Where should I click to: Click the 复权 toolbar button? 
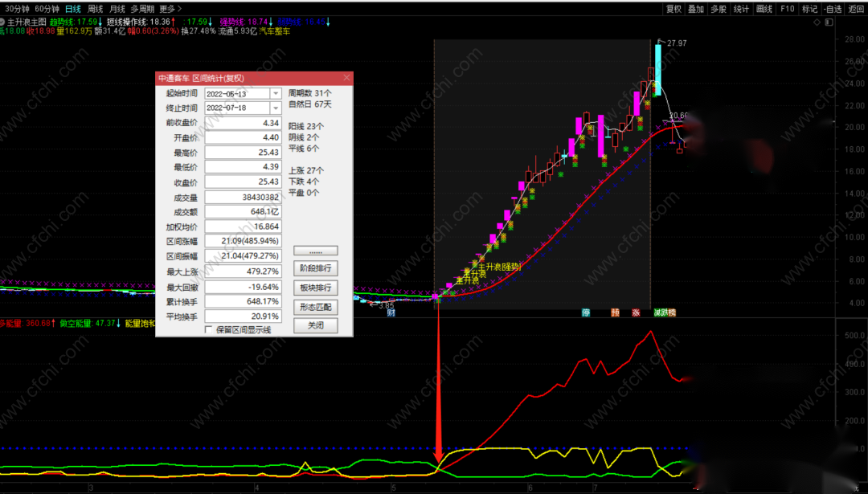pos(674,9)
